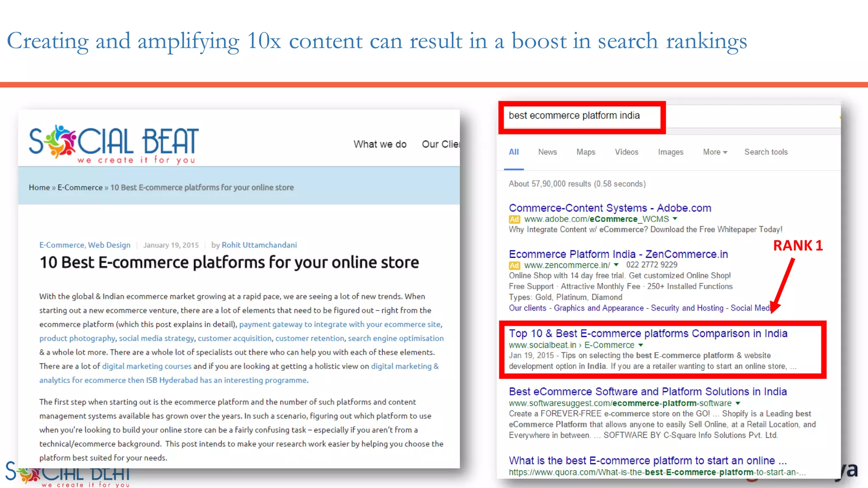868x488 pixels.
Task: Open the Quora What is the best E-commerce platform result
Action: point(648,460)
